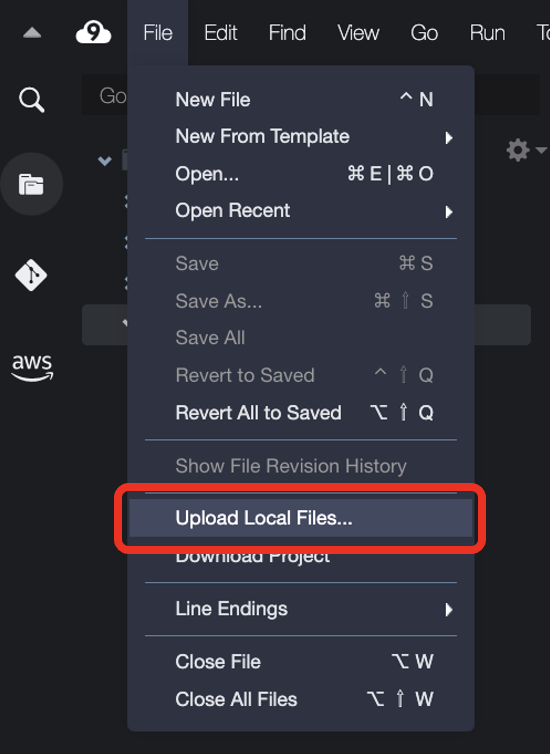This screenshot has width=550, height=754.
Task: Collapse the project folder tree chevron
Action: (105, 161)
